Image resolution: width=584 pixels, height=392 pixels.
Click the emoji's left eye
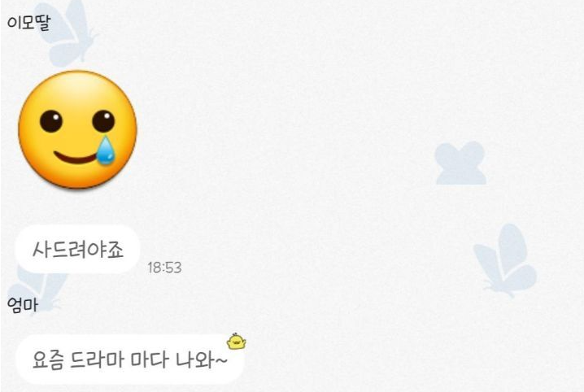pyautogui.click(x=51, y=121)
